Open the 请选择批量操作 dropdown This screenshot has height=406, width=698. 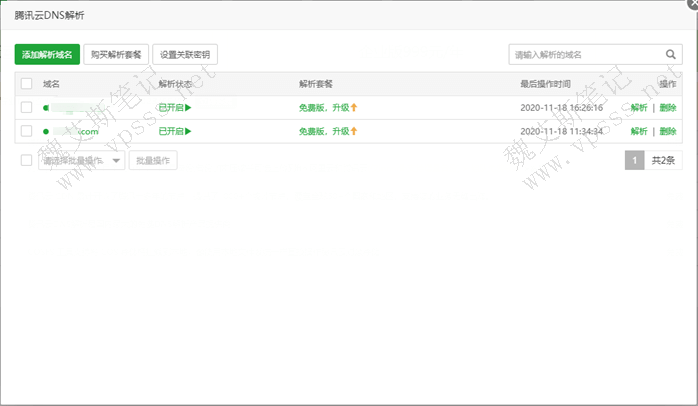click(x=81, y=160)
